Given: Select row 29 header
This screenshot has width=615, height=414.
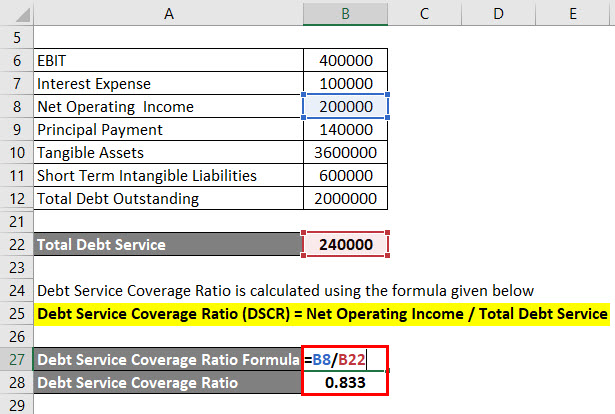Looking at the screenshot, I should [x=17, y=405].
